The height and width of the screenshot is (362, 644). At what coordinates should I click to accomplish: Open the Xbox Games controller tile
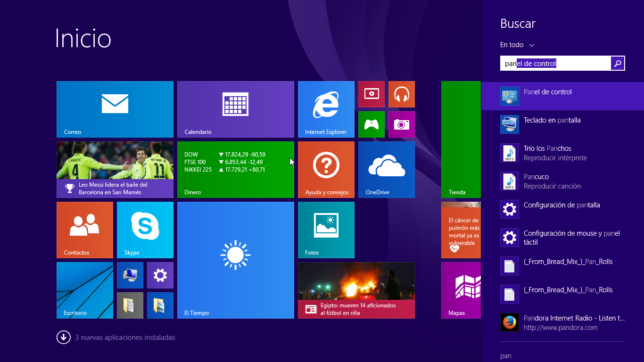pyautogui.click(x=372, y=124)
